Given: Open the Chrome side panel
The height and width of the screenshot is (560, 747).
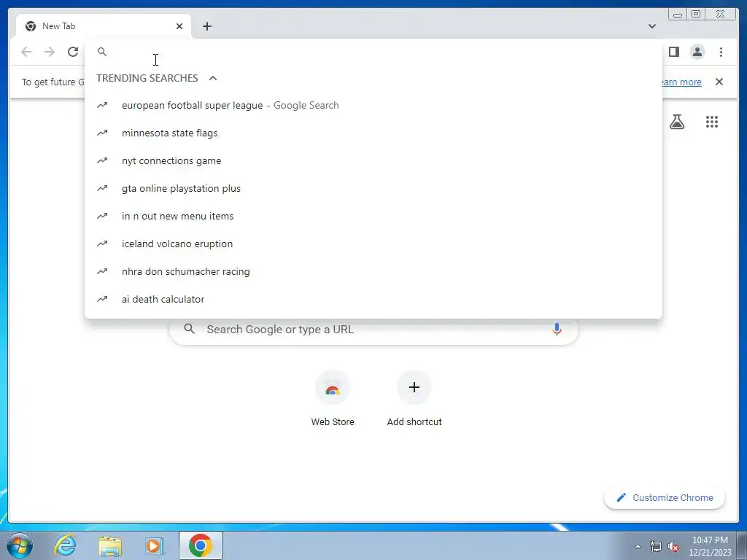Looking at the screenshot, I should point(673,52).
